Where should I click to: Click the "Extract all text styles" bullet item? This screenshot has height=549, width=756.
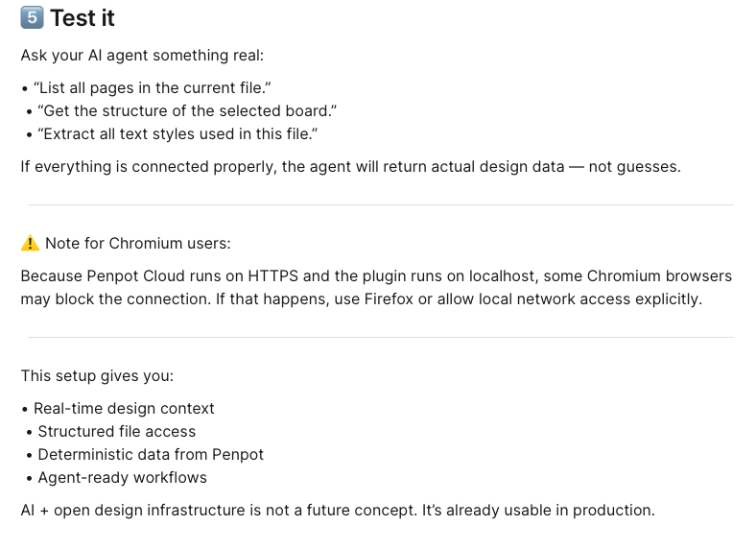click(177, 133)
